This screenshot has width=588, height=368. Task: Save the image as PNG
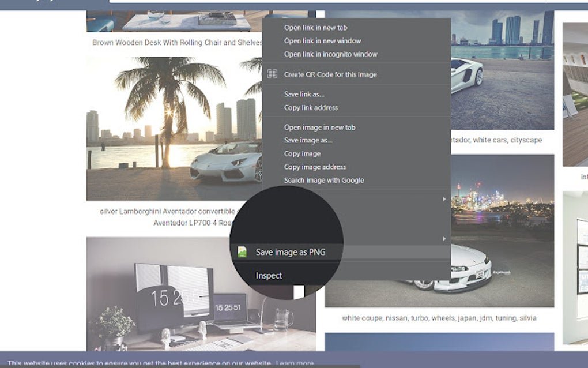(291, 251)
